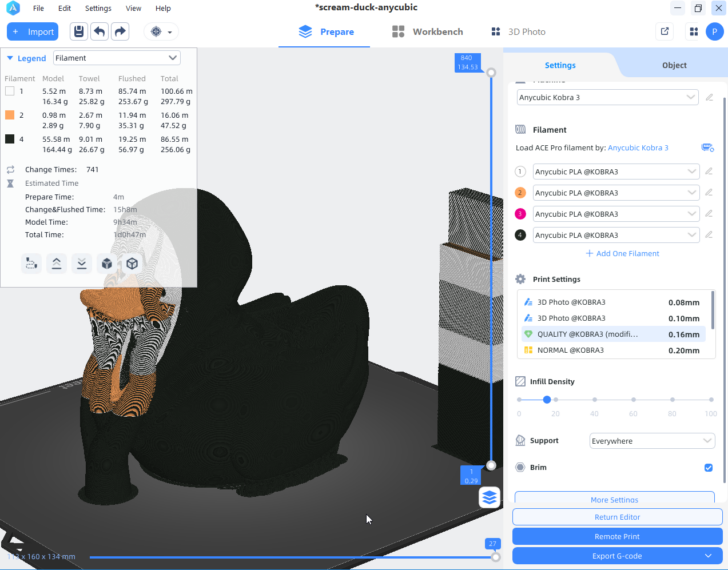Image resolution: width=728 pixels, height=570 pixels.
Task: Click filament 1 white color circle
Action: pyautogui.click(x=520, y=171)
